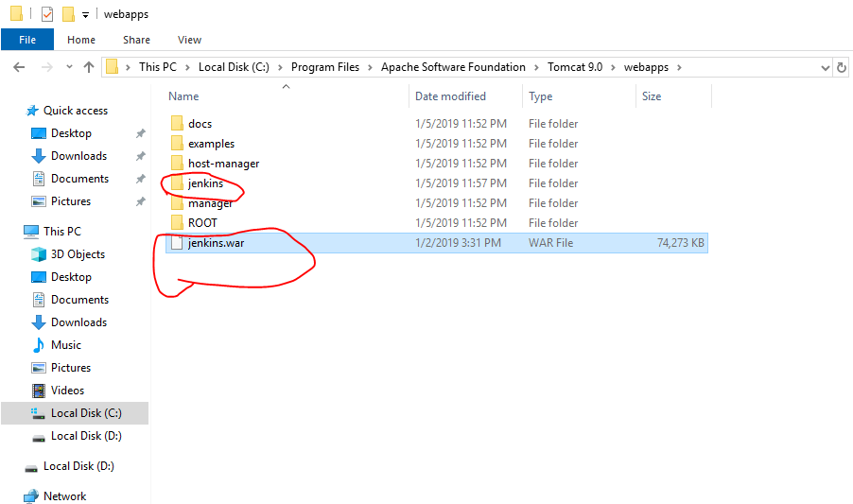Select the manager folder

pos(210,203)
